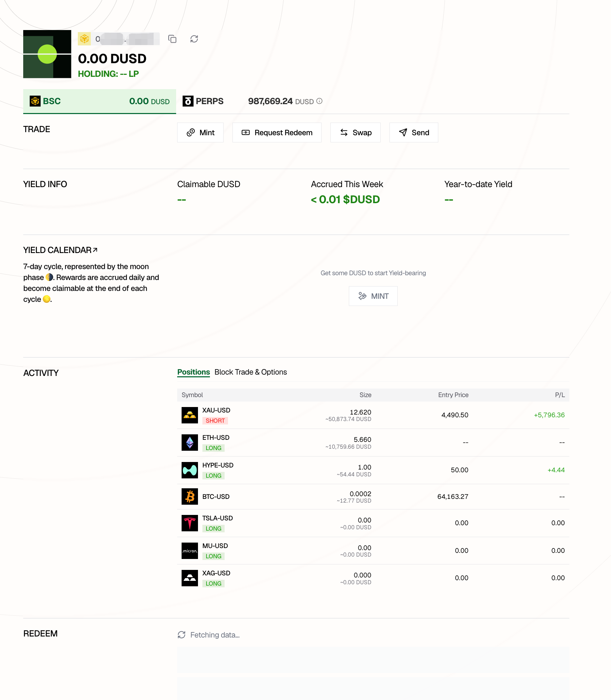Click the 0.00 DUSD balance heading
611x700 pixels.
112,59
